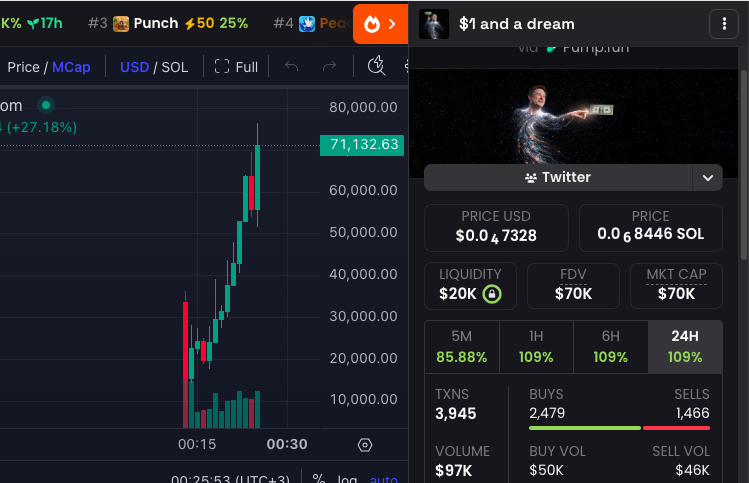Enable log scale on chart

pos(347,479)
